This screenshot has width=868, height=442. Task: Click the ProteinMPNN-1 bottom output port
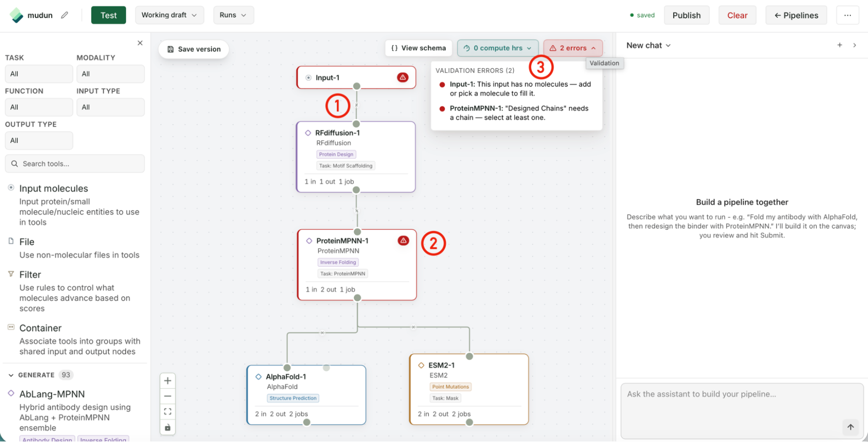tap(357, 298)
